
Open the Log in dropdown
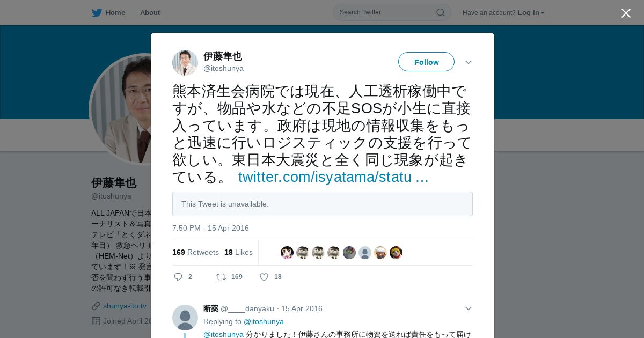coord(531,13)
